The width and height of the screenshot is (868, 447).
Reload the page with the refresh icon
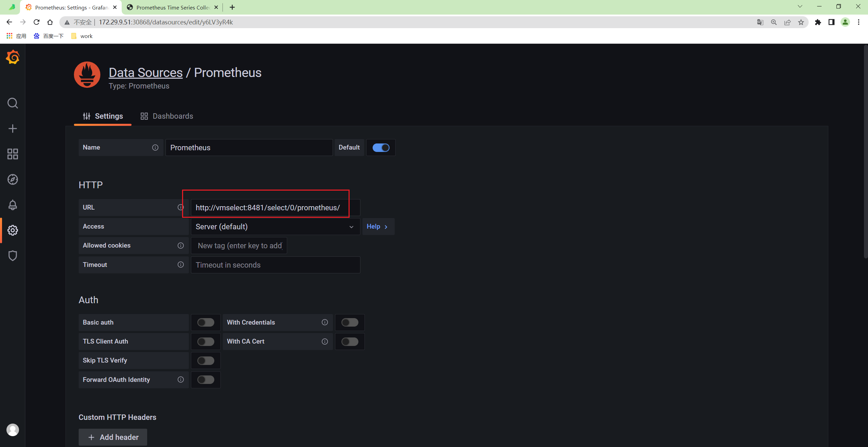click(37, 22)
